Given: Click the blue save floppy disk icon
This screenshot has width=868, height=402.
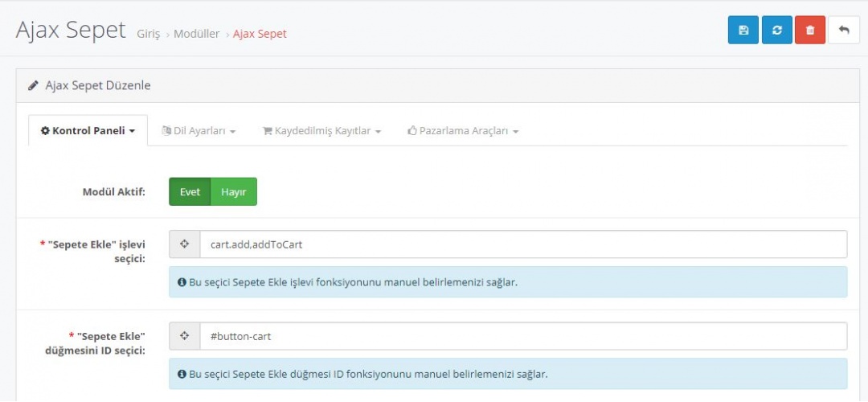Looking at the screenshot, I should pos(743,30).
